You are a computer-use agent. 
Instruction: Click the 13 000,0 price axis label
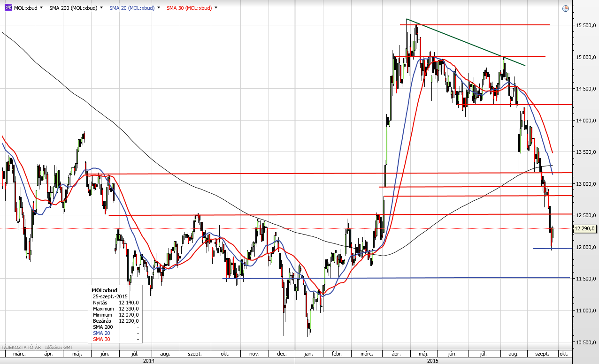point(585,184)
